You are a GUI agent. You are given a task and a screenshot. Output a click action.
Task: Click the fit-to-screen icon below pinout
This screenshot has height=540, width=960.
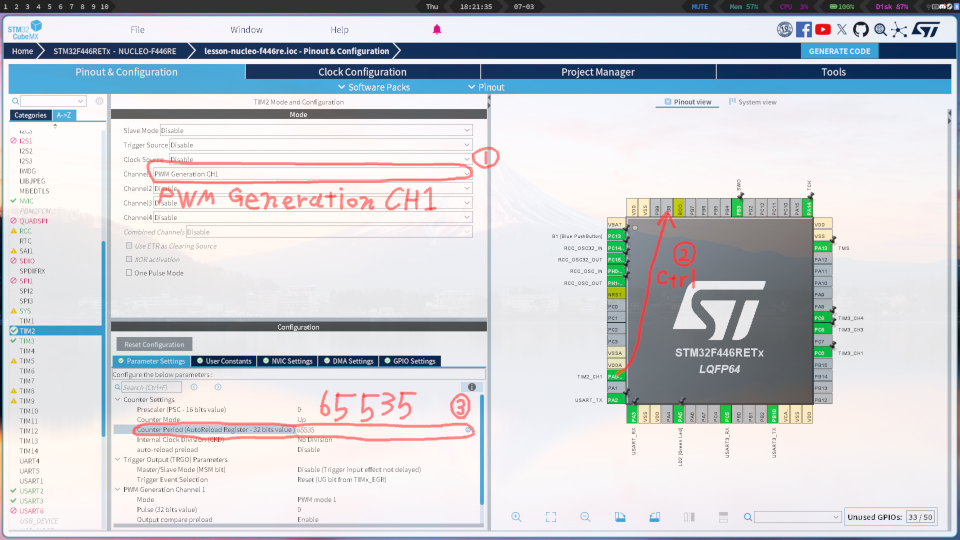click(551, 517)
